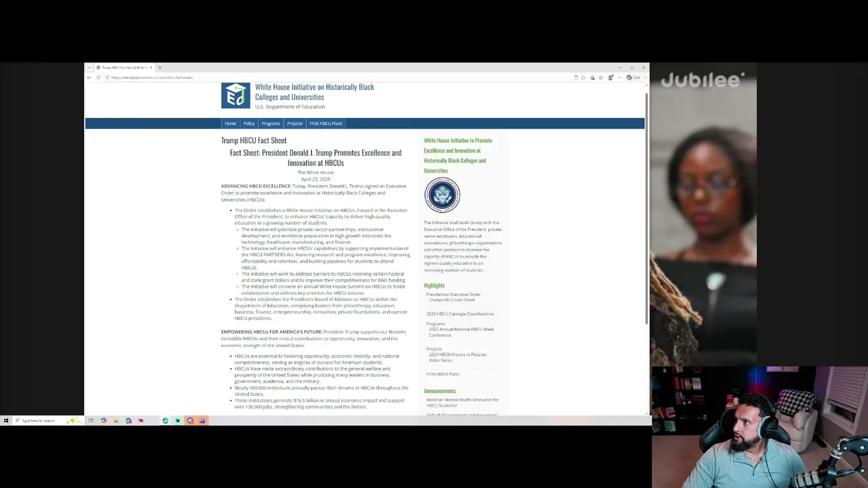The image size is (868, 488).
Task: Open the Projects menu item
Action: [294, 123]
